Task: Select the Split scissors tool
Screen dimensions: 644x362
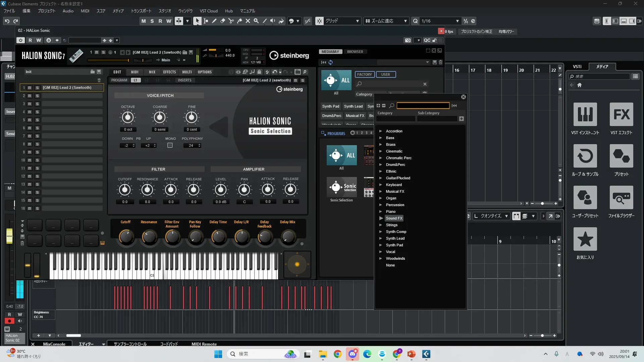Action: (231, 21)
